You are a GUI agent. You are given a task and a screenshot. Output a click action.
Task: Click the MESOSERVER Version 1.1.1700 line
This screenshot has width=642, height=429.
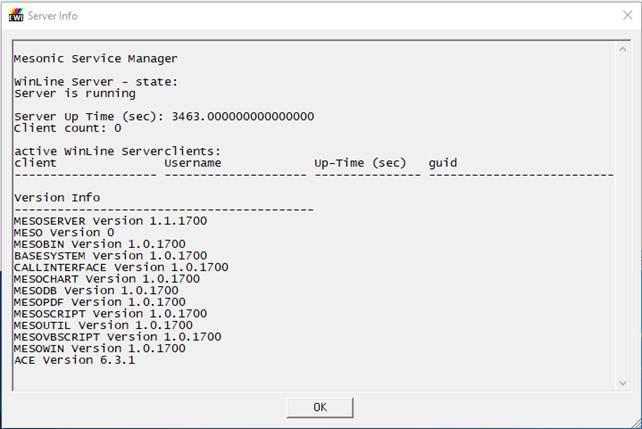103,220
